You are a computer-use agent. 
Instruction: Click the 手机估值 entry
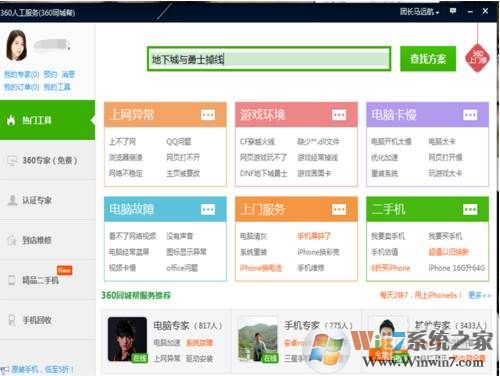pyautogui.click(x=384, y=252)
